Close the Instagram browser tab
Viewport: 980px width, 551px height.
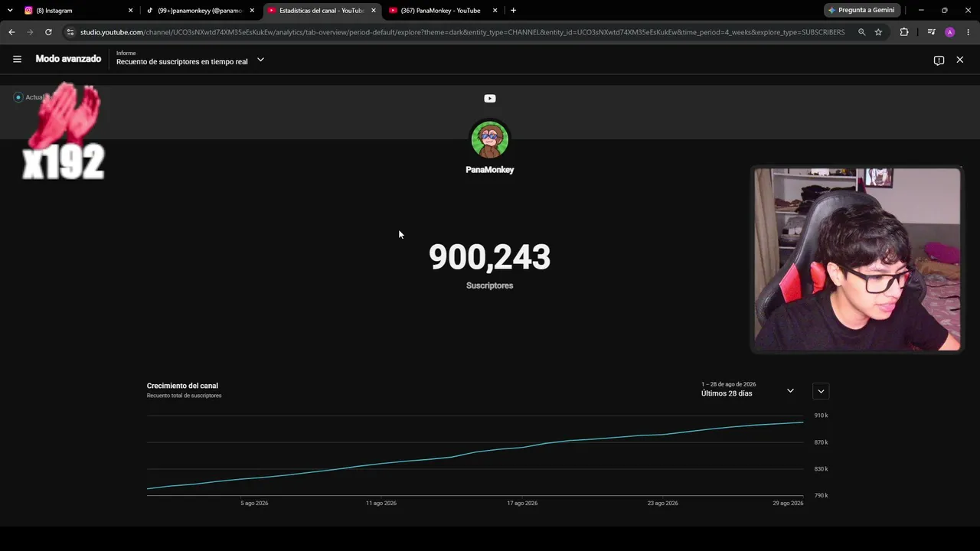point(130,11)
